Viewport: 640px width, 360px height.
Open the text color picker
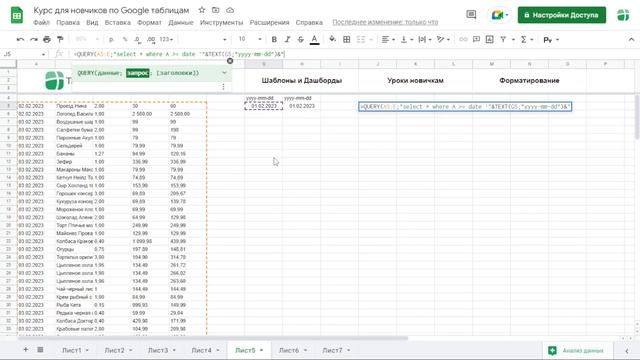coord(314,40)
